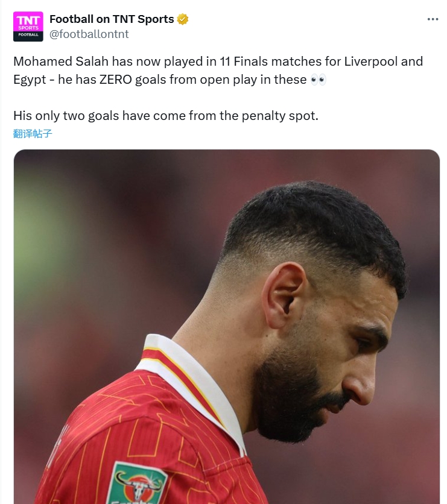Click the word Egypt in the tweet
The image size is (447, 504).
click(30, 80)
